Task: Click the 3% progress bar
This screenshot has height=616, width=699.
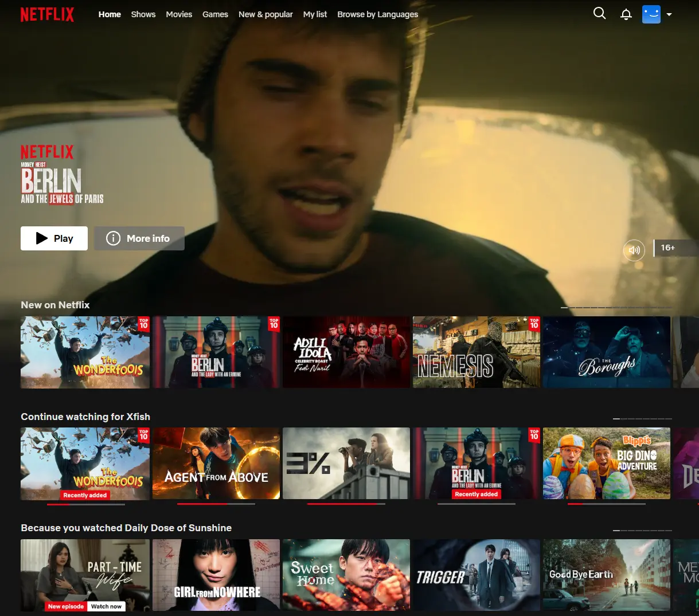Action: click(x=346, y=504)
